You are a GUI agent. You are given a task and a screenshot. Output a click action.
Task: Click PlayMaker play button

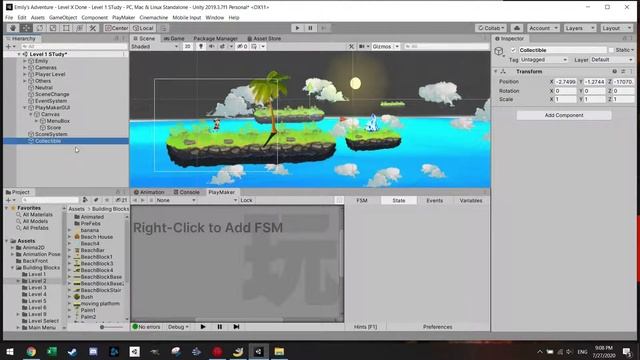[x=203, y=327]
